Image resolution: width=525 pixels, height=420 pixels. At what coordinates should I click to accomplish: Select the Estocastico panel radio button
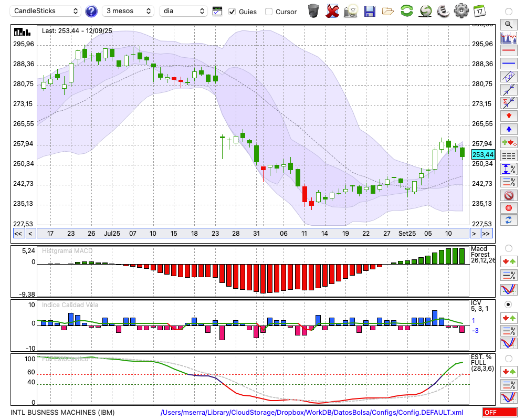509,359
